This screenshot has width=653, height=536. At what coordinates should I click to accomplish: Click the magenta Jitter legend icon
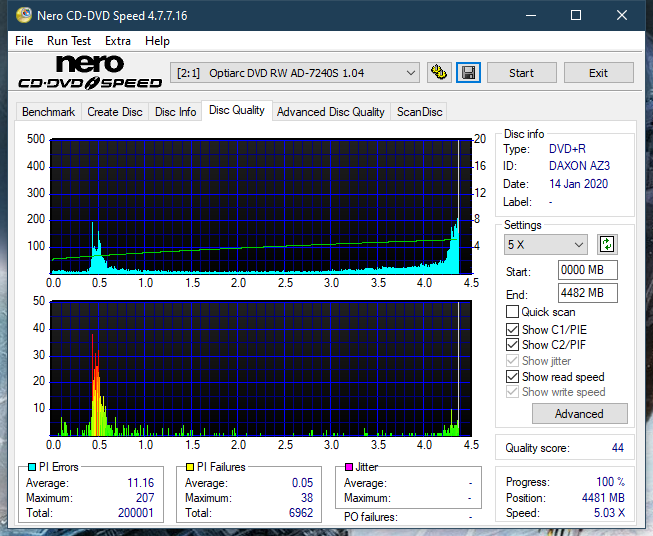348,467
